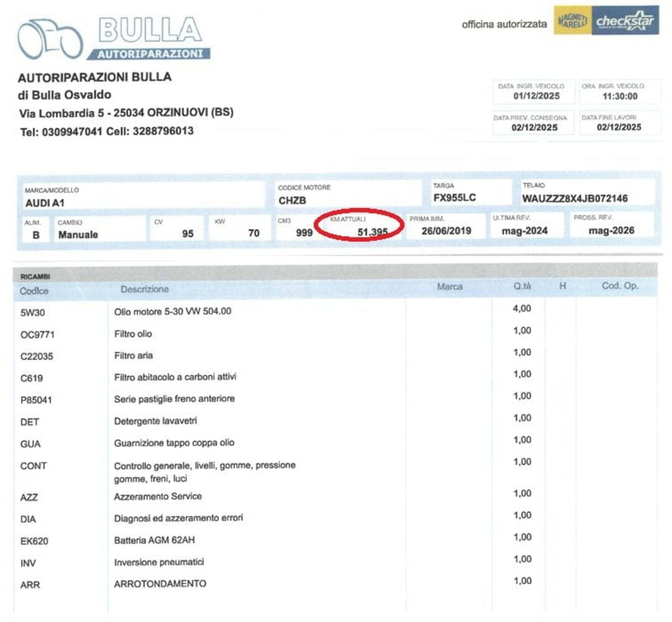
Task: Click the description 'Inversione pneumatici'
Action: [x=159, y=562]
